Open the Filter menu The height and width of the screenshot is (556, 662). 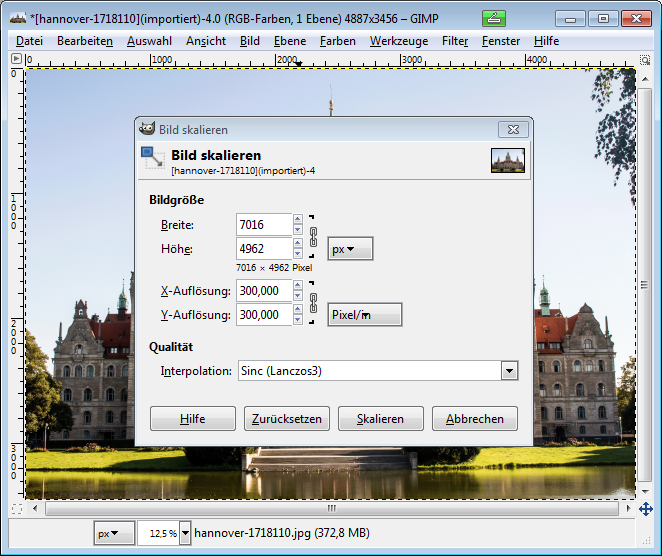click(x=455, y=41)
